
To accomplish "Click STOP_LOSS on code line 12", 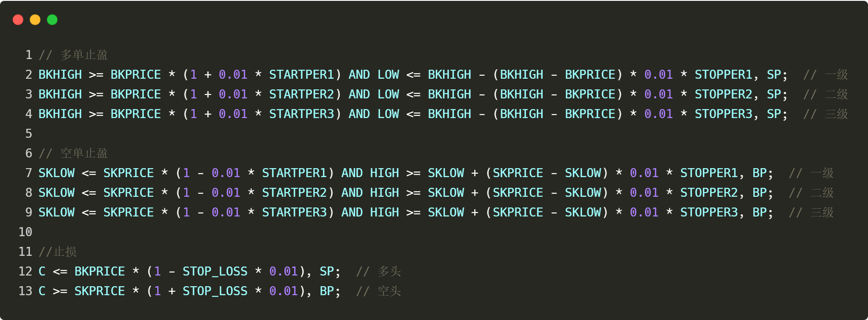I will (215, 271).
